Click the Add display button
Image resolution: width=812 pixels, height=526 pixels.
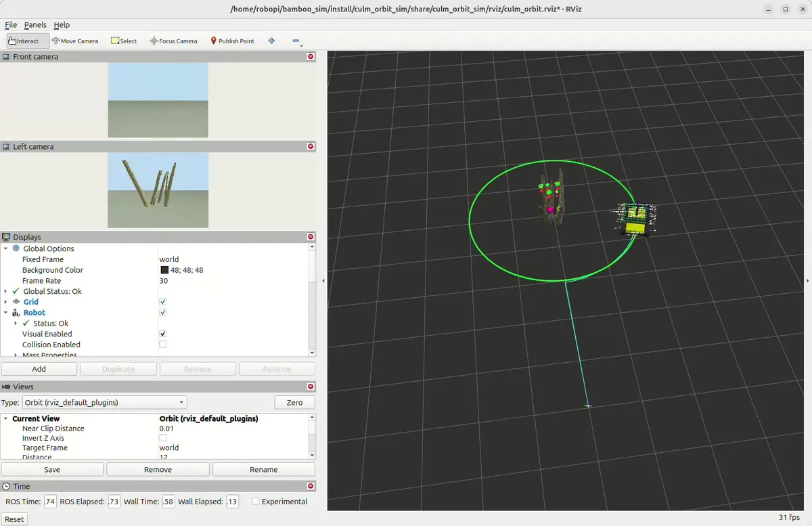click(x=39, y=369)
